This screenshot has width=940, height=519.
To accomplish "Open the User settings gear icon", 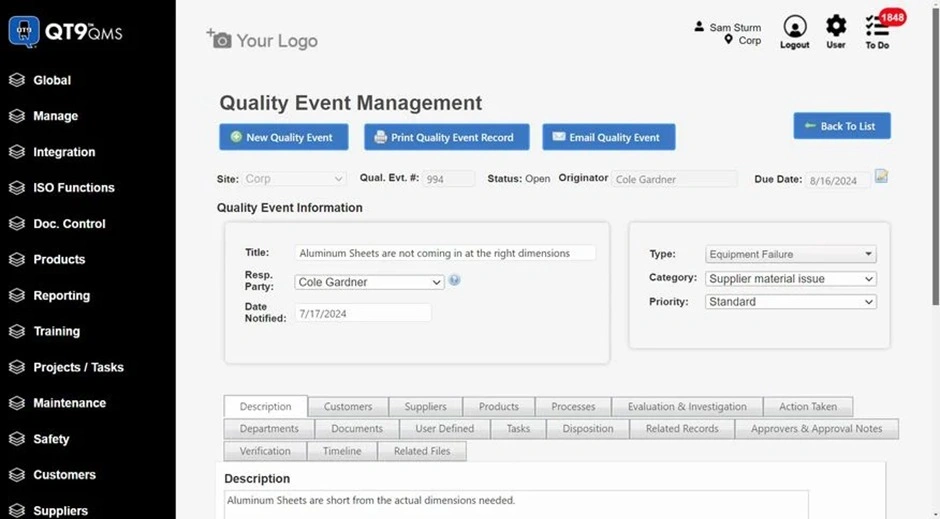I will point(836,27).
